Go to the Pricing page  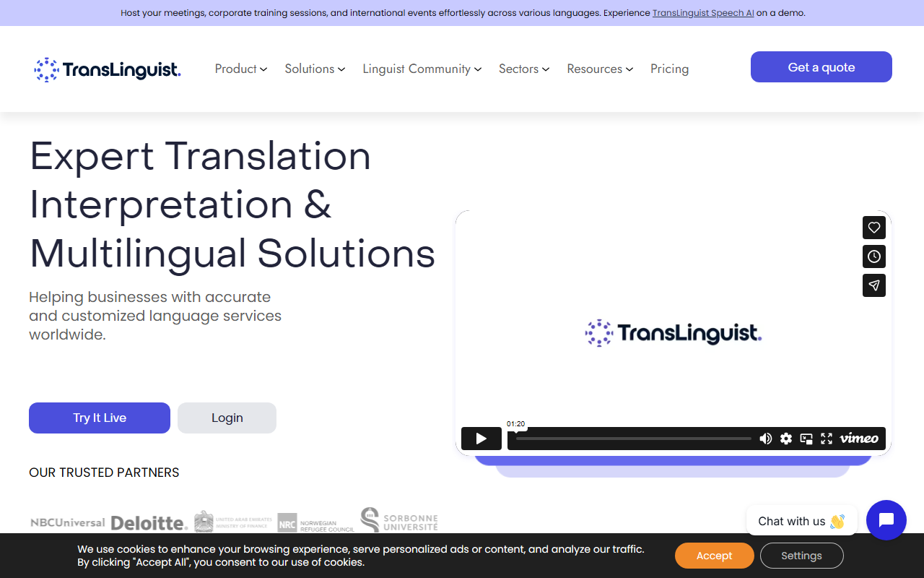669,69
